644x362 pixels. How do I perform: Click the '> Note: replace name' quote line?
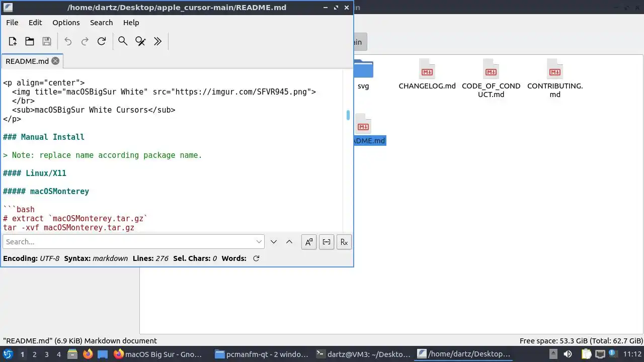pos(103,155)
